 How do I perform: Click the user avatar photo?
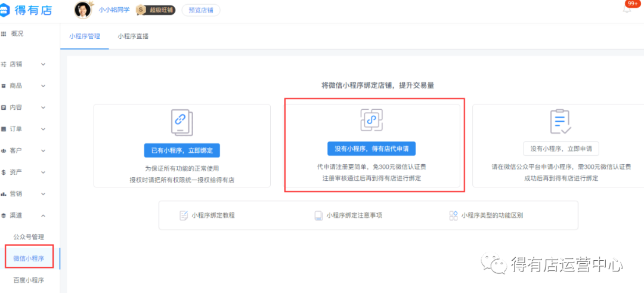(x=83, y=10)
